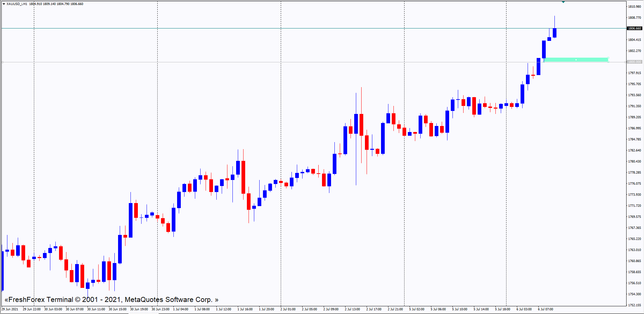Click the XAUUSD_i,H1 chart title text
This screenshot has height=314, width=644.
[17, 4]
